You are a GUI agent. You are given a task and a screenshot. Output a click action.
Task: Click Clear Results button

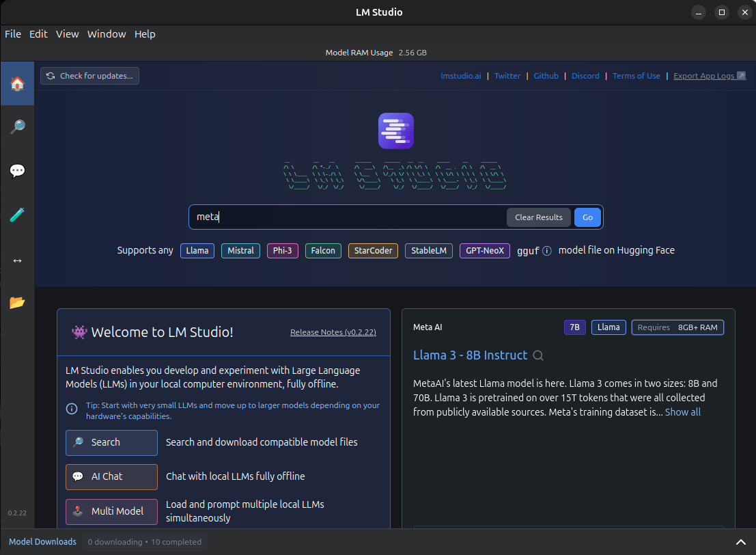(x=539, y=217)
